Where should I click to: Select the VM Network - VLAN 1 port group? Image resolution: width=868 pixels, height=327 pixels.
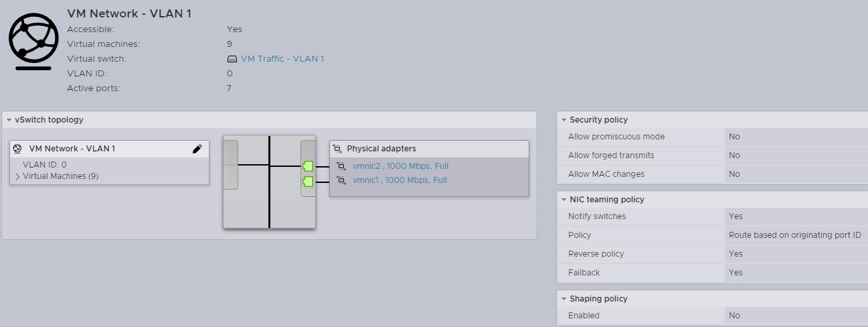tap(72, 149)
